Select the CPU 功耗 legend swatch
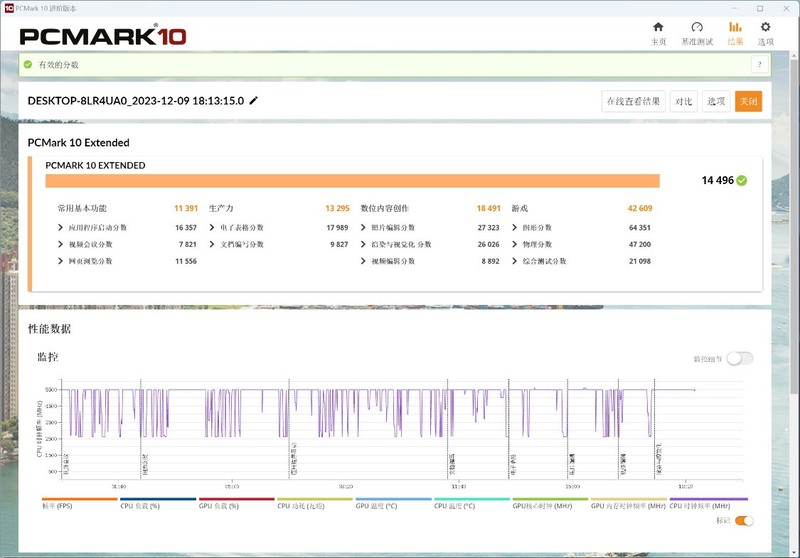Screen dimensions: 800x558 [315, 499]
